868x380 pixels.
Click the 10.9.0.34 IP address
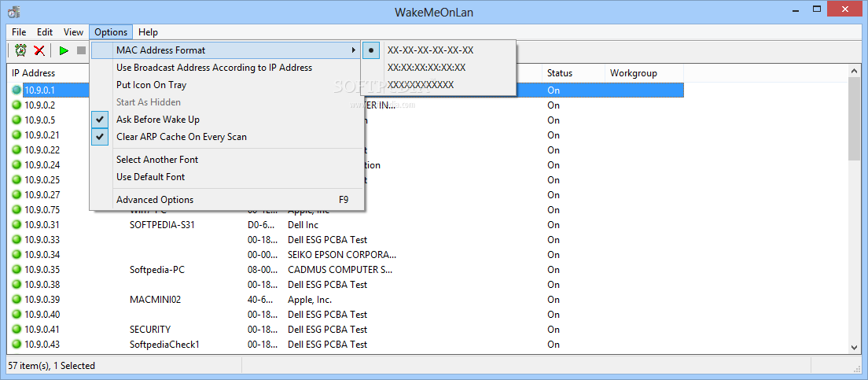pos(42,255)
